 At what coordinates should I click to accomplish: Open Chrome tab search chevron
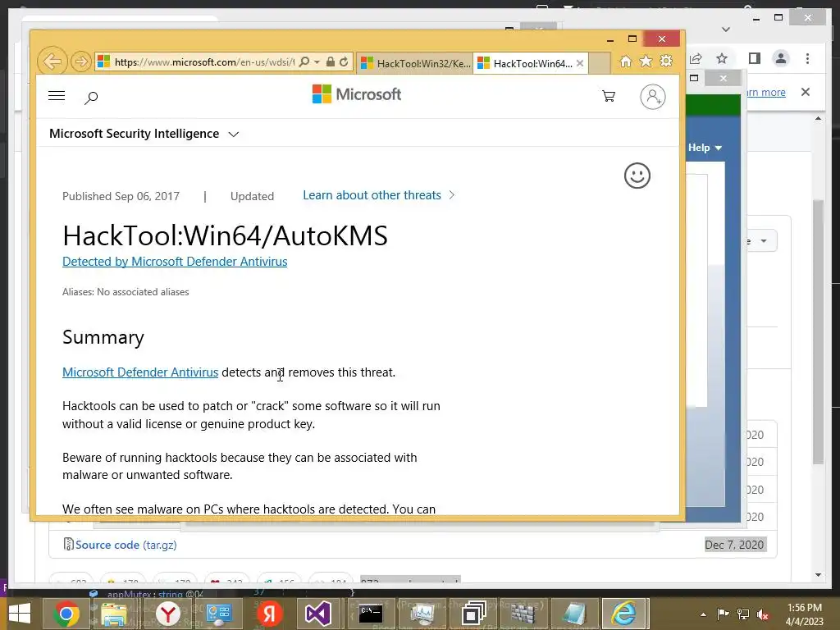tap(726, 29)
